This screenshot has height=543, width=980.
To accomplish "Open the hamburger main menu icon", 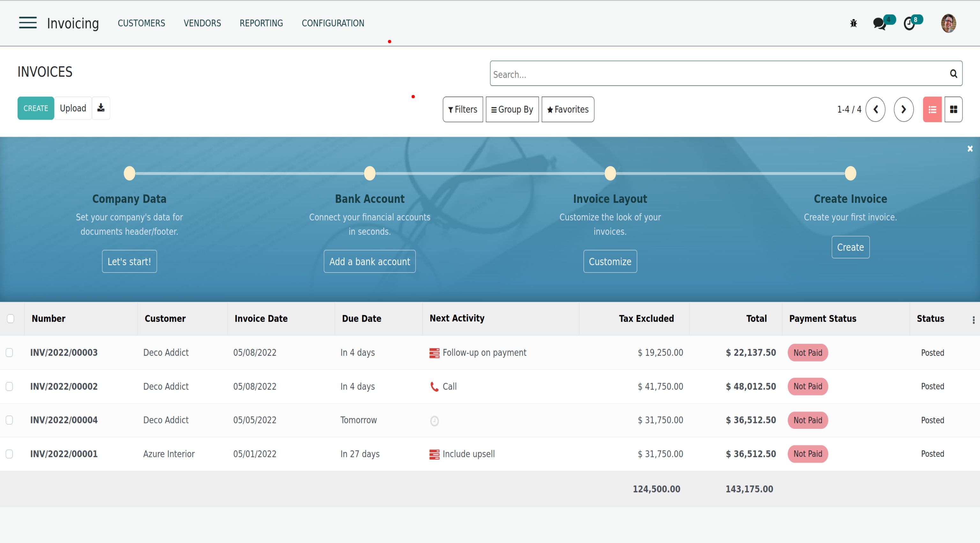I will click(x=28, y=23).
